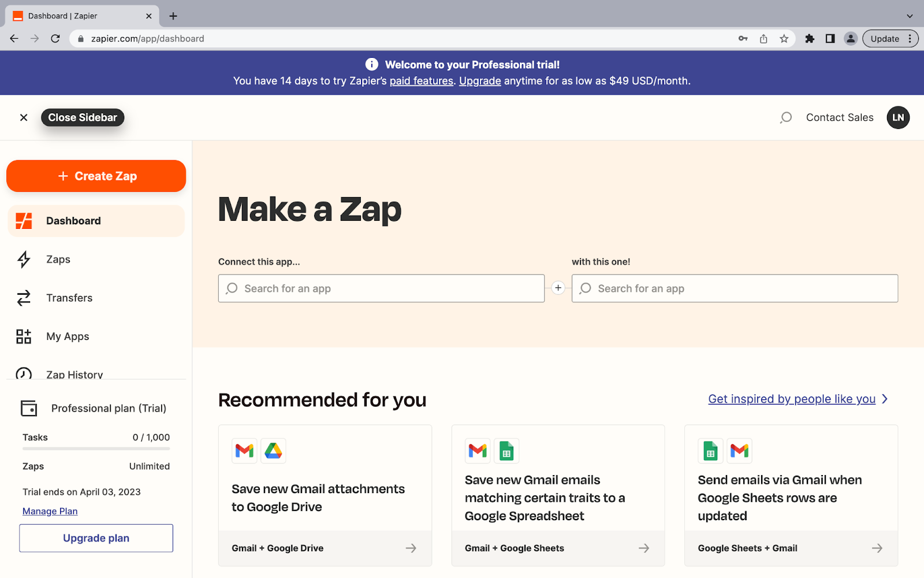
Task: Click the Google Drive icon on the first card
Action: click(x=273, y=451)
